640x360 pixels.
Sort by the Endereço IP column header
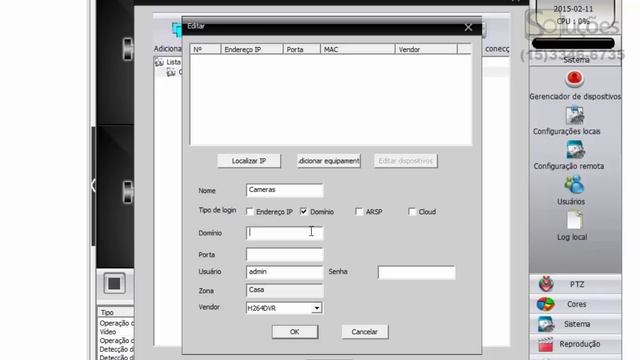[x=252, y=49]
